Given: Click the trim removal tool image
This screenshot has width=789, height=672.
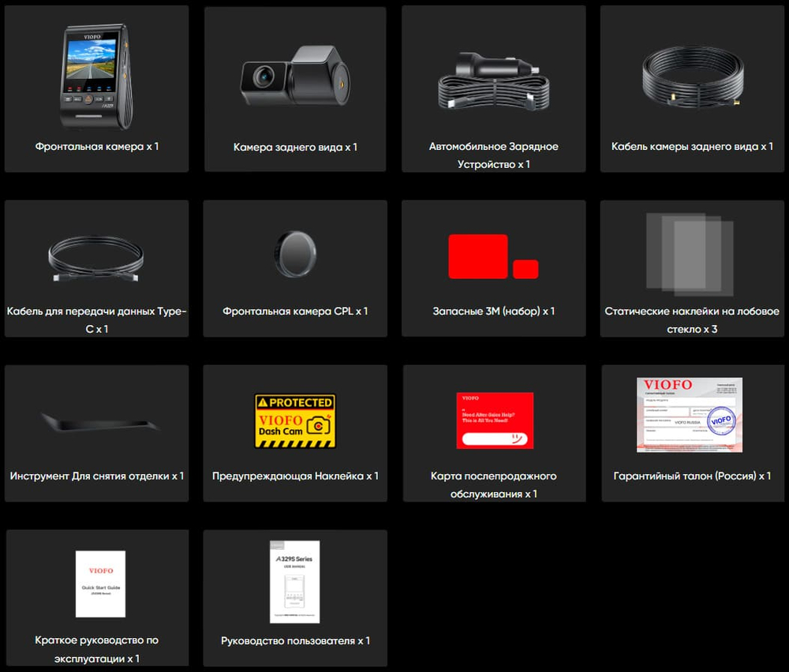Looking at the screenshot, I should [x=99, y=422].
